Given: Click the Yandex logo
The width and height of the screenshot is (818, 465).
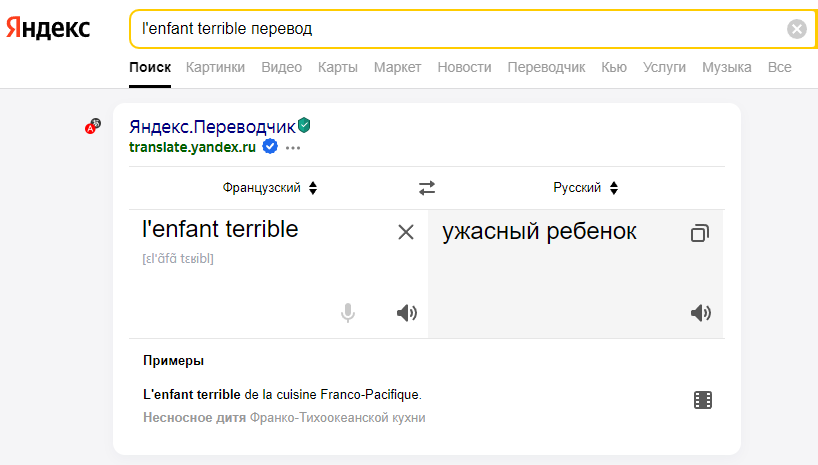Looking at the screenshot, I should (x=48, y=28).
